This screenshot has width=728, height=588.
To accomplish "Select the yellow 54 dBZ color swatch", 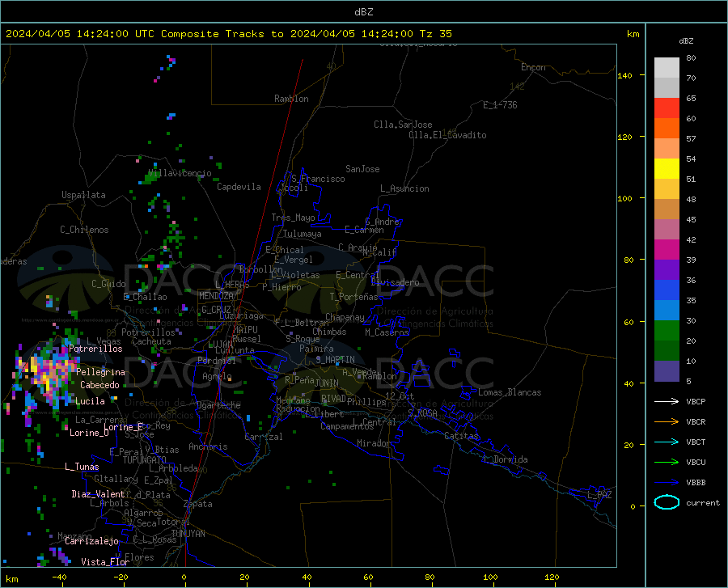I will [x=667, y=169].
